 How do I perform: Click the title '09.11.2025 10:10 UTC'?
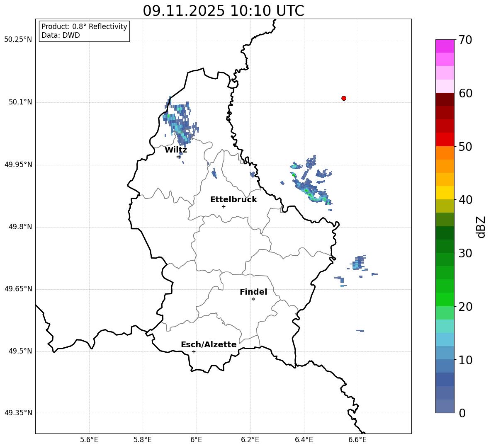coord(223,11)
